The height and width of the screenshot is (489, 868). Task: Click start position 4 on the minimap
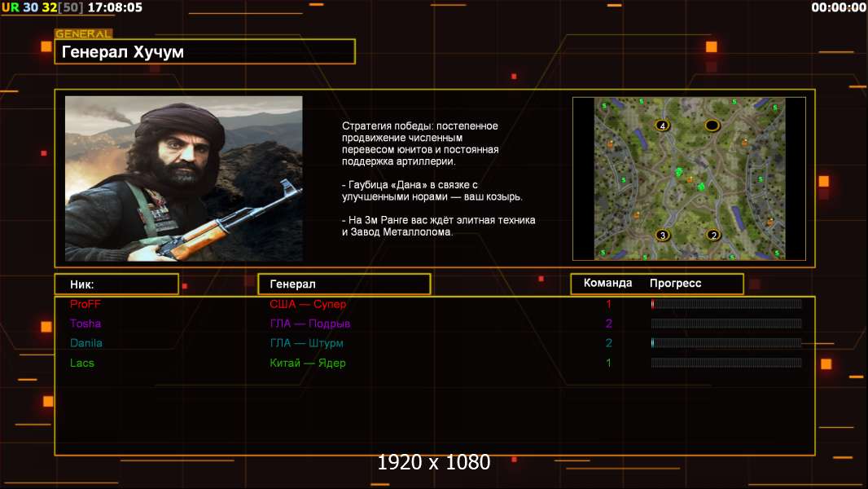click(663, 126)
